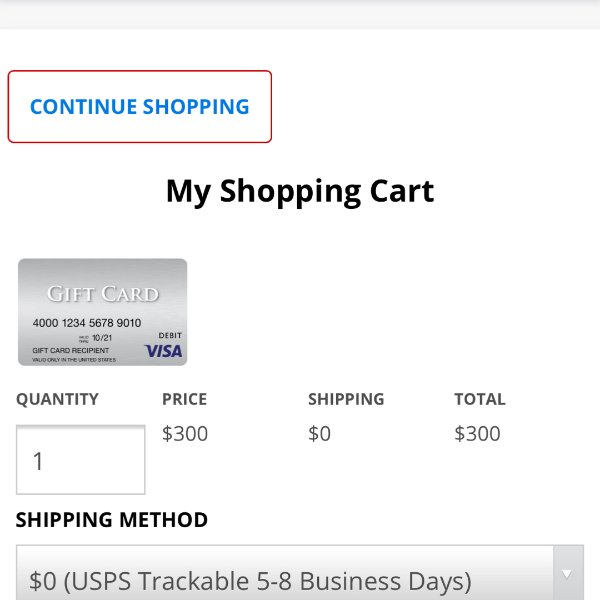Select the quantity input field
Image resolution: width=600 pixels, height=600 pixels.
[81, 460]
